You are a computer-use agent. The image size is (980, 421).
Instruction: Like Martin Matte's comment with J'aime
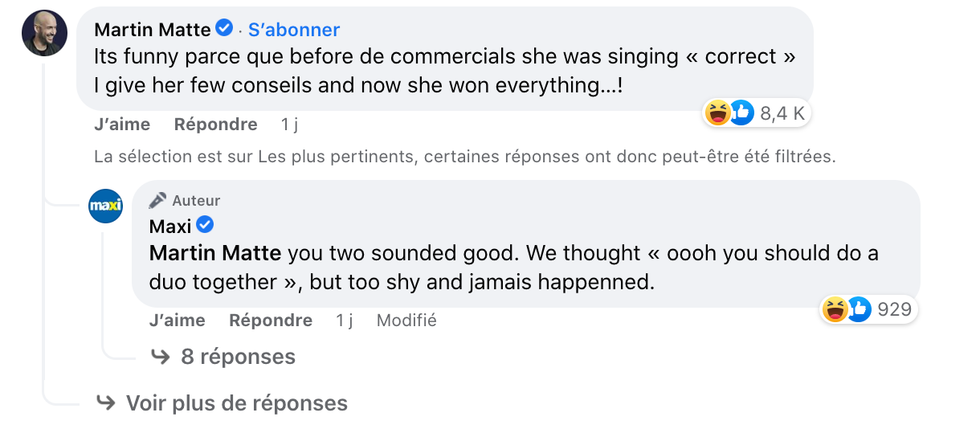(x=122, y=125)
